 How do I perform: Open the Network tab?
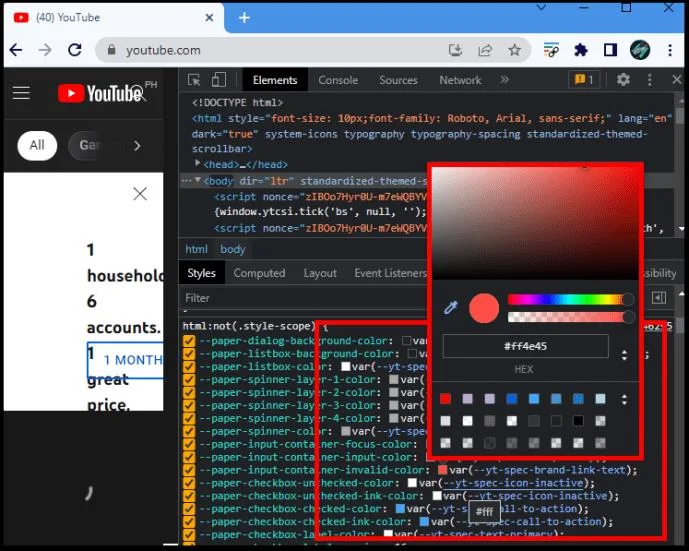click(x=460, y=80)
